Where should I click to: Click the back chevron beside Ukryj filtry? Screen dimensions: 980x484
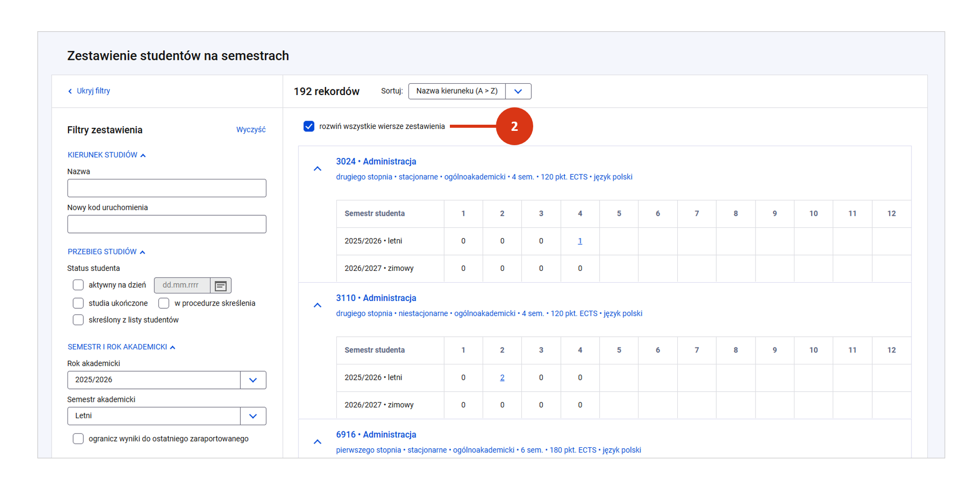click(70, 91)
